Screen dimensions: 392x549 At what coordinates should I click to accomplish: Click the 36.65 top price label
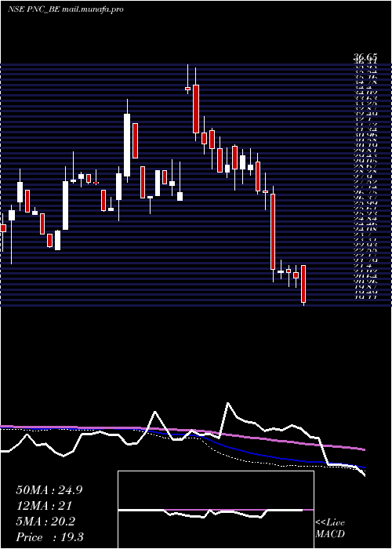365,57
